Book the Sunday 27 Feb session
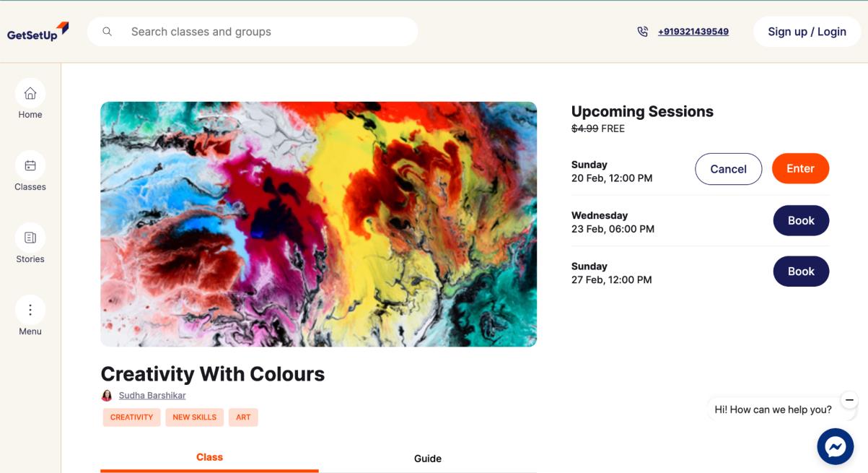Viewport: 868px width, 473px height. point(801,272)
